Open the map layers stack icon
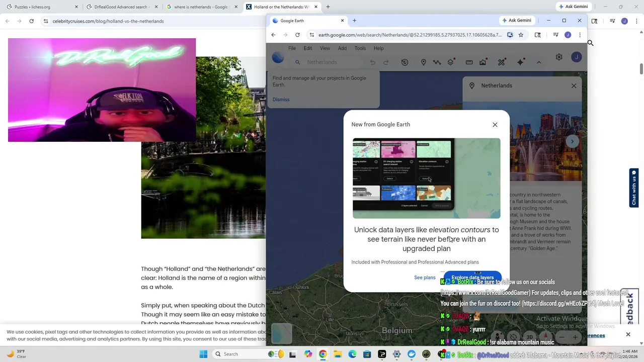The height and width of the screenshot is (362, 644). point(451,62)
